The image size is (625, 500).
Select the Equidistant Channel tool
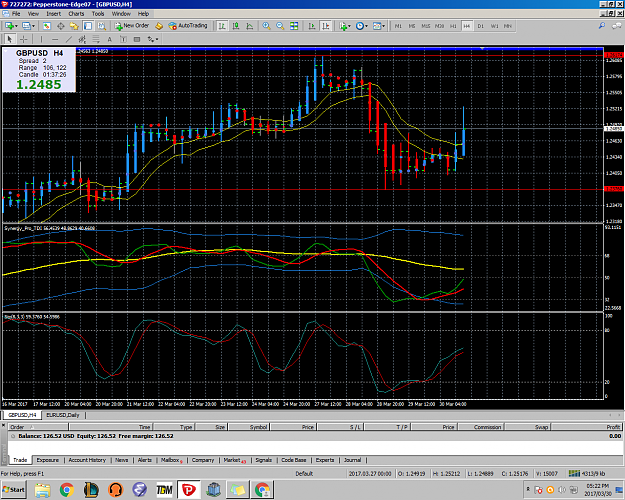[82, 39]
